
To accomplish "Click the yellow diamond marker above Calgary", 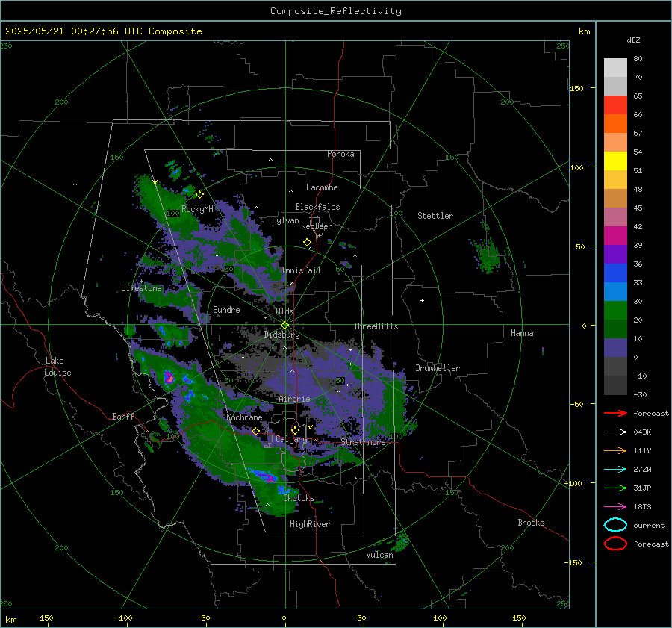I will 295,430.
